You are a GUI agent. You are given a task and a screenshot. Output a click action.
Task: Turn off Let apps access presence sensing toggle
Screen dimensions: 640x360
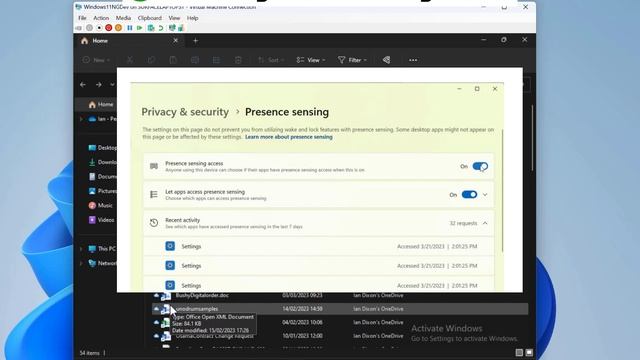tap(469, 195)
